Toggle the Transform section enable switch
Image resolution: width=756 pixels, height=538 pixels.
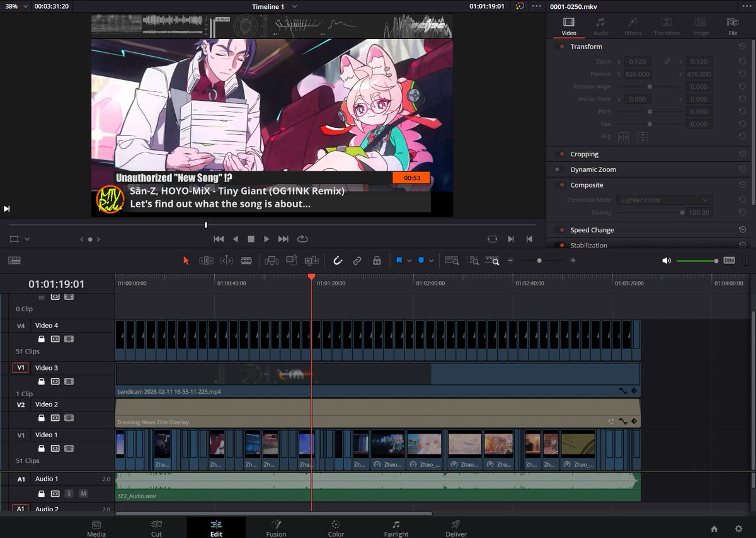click(558, 47)
